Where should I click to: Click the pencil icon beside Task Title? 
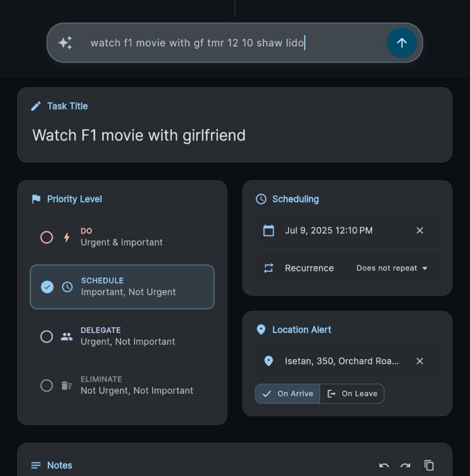(x=36, y=106)
